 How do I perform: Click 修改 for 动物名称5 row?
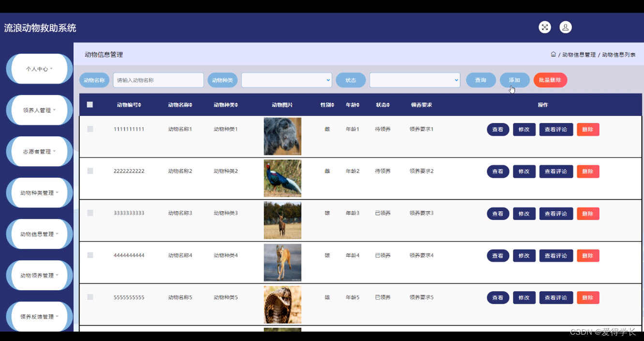coord(524,297)
